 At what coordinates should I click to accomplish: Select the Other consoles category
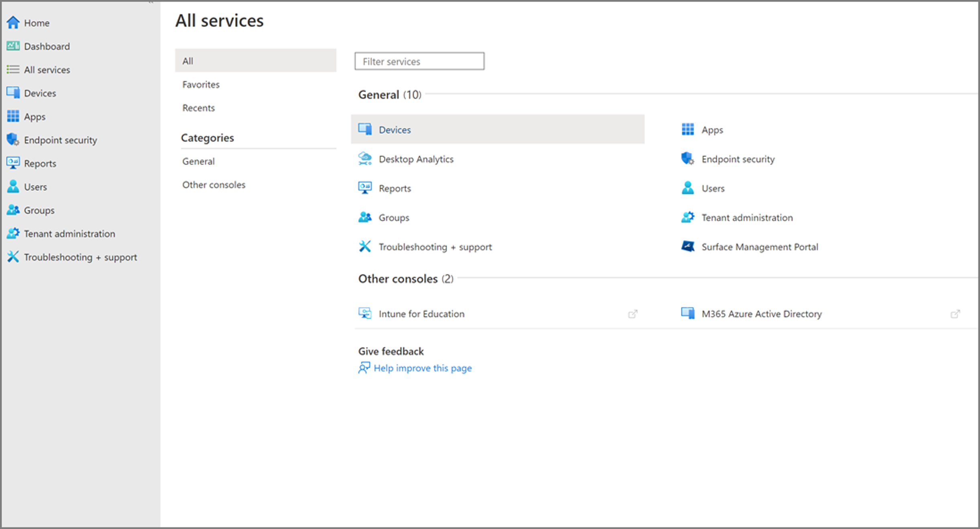(x=214, y=185)
